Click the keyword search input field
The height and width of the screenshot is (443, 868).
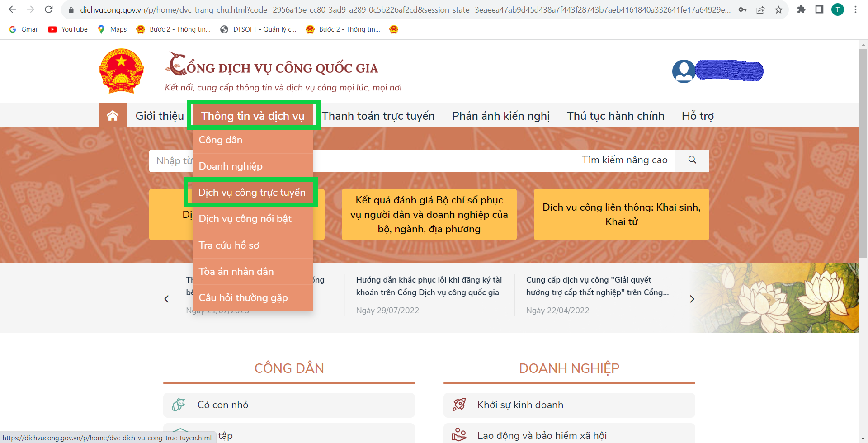361,160
